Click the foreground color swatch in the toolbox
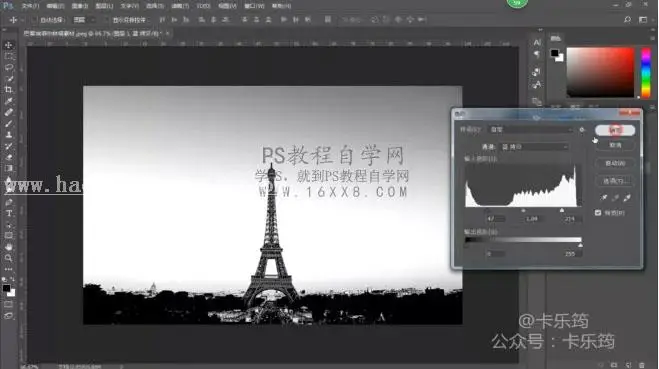This screenshot has width=659, height=369. [x=6, y=288]
